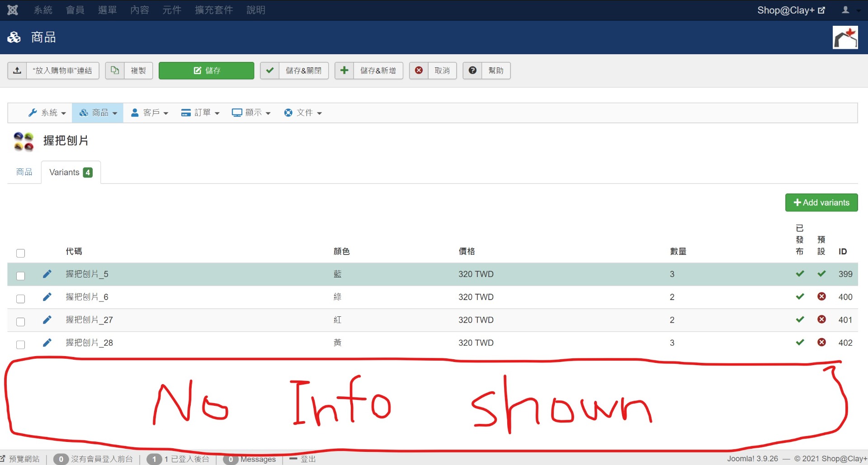Toggle published status for variant 401

[800, 319]
